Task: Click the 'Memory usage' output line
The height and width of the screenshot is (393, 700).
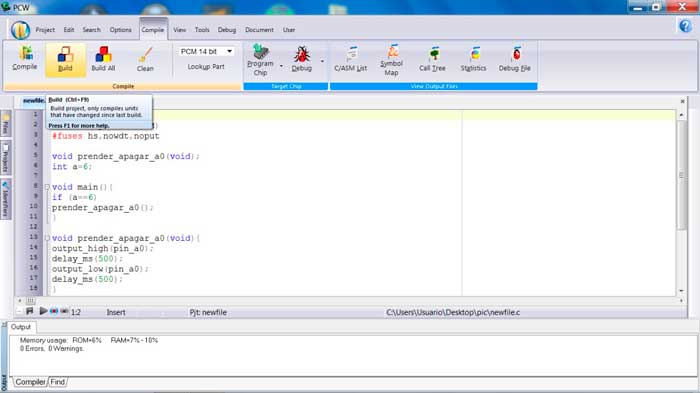Action: (x=89, y=340)
